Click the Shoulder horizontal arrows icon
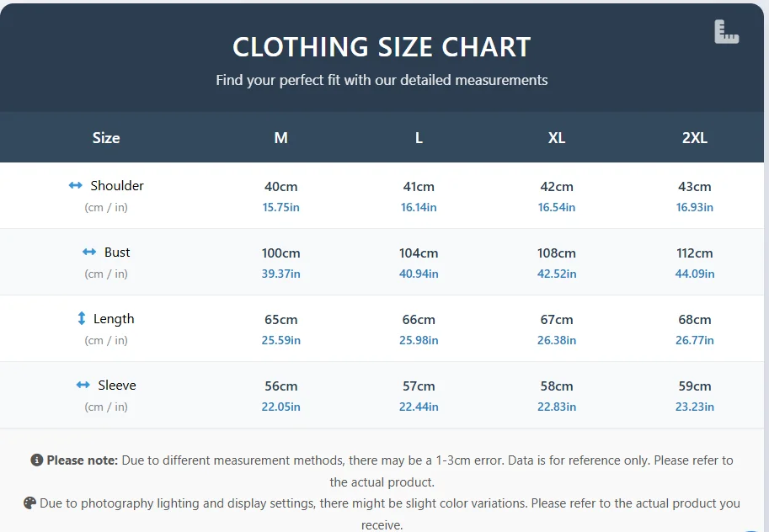769x532 pixels. (76, 185)
